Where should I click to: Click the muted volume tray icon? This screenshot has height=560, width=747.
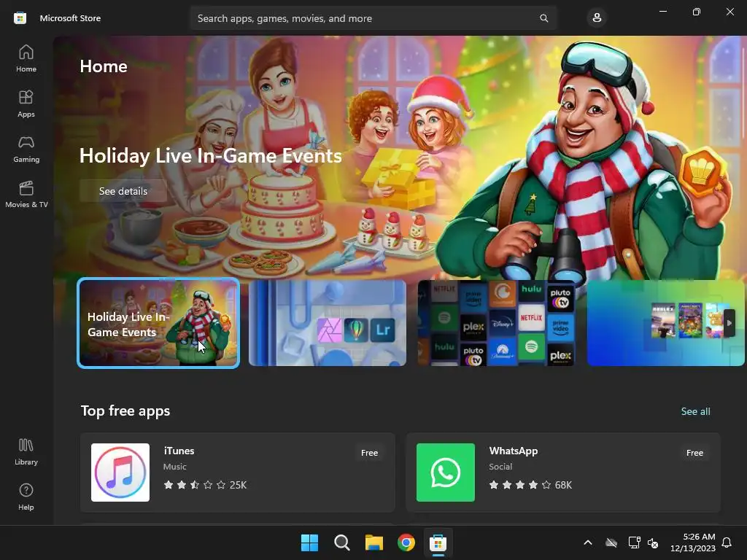point(653,542)
